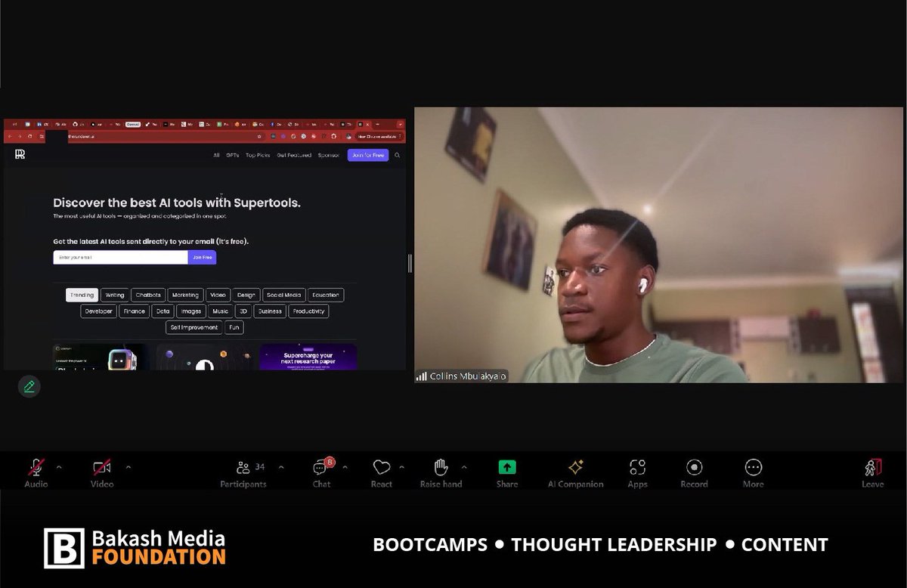The height and width of the screenshot is (588, 907).
Task: Open Zoom Apps
Action: (637, 473)
